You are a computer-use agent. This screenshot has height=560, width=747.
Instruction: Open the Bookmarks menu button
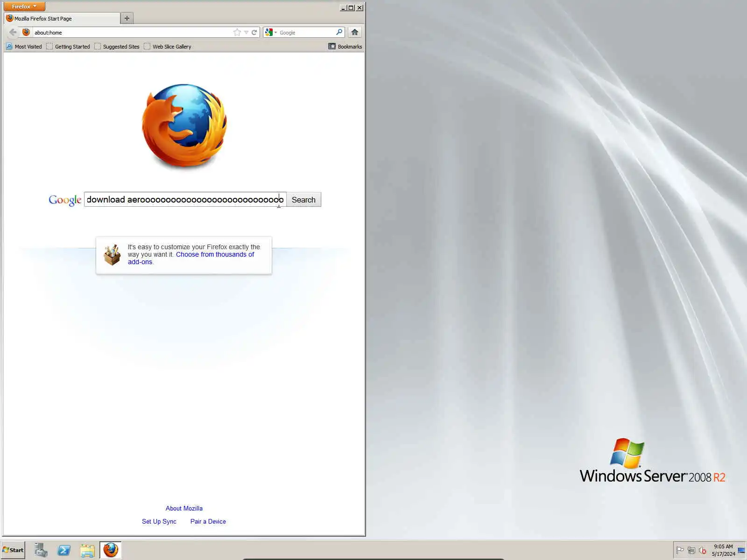[345, 47]
